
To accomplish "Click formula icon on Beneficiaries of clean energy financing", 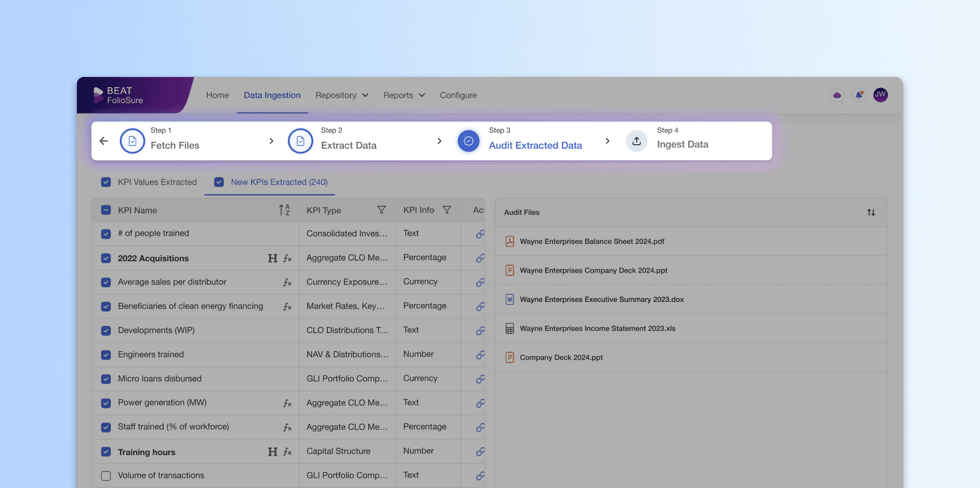I will tap(287, 306).
